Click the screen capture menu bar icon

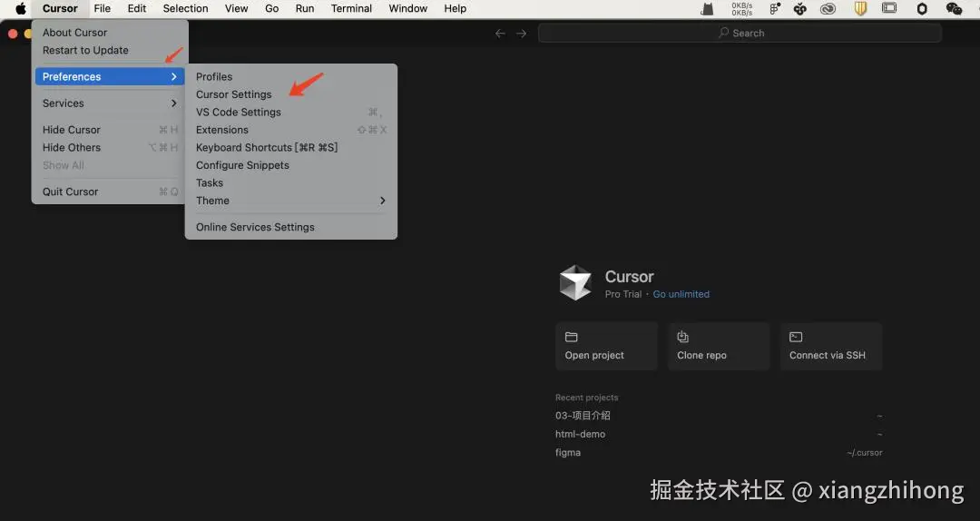(888, 8)
